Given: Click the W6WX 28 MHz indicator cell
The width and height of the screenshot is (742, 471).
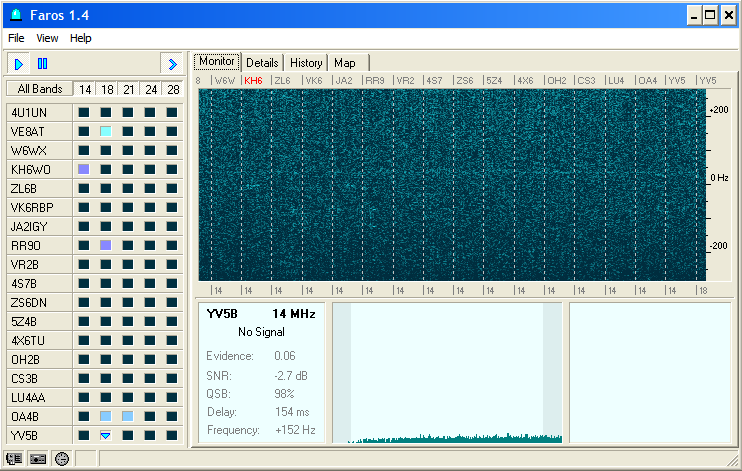Looking at the screenshot, I should coord(172,150).
